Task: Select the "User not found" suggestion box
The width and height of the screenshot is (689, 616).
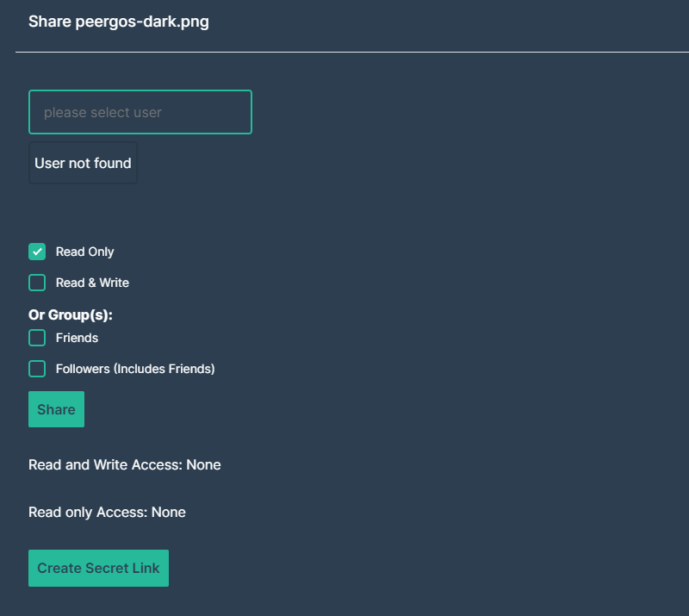Action: [x=83, y=164]
